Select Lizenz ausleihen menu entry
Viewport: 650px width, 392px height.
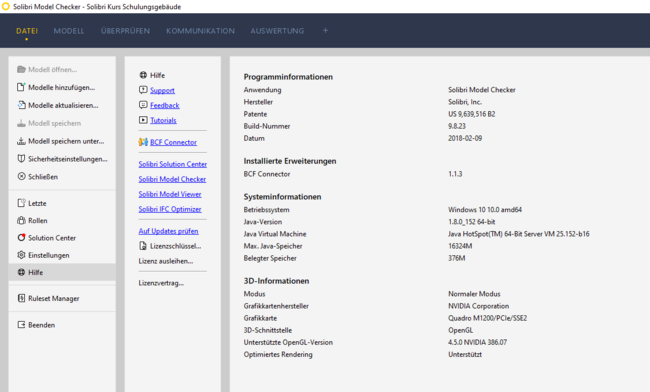tap(166, 261)
